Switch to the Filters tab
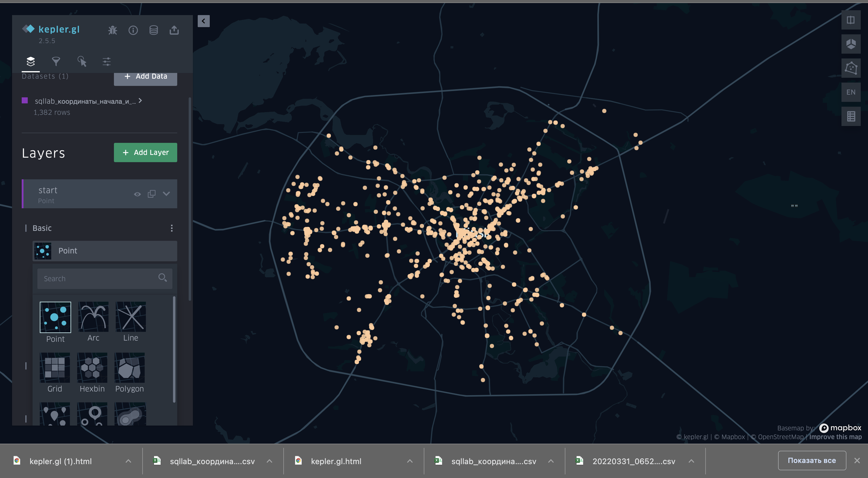 click(56, 61)
